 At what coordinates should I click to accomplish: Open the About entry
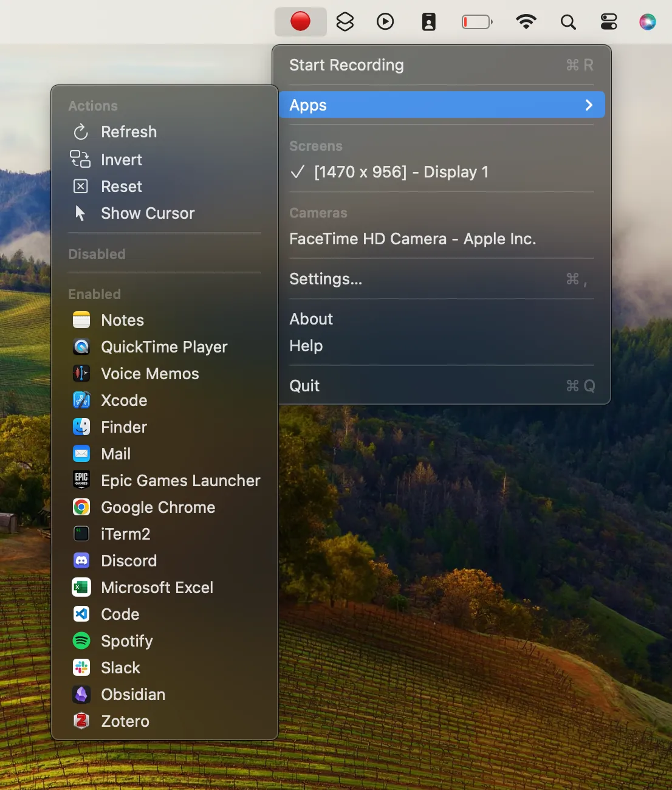click(311, 318)
